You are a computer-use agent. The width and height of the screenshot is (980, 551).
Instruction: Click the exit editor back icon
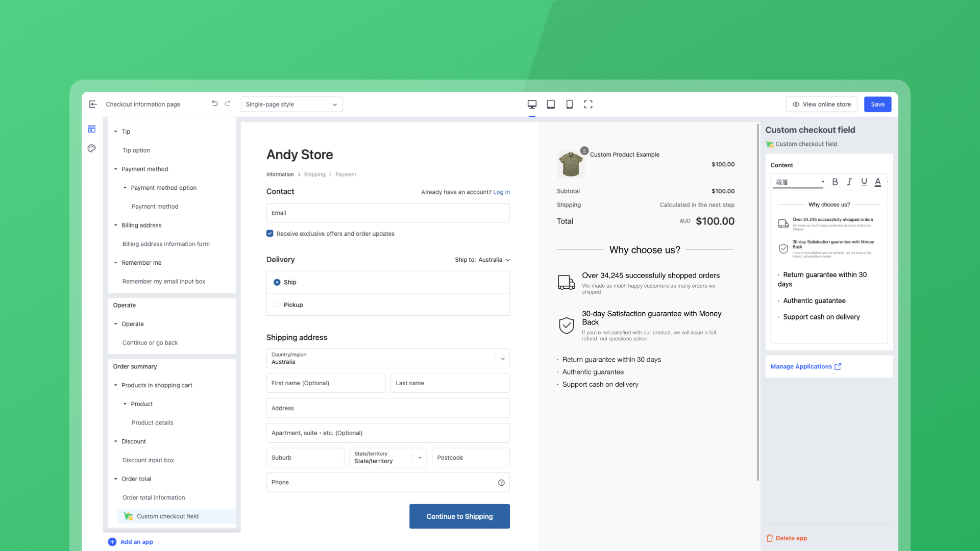[x=93, y=104]
